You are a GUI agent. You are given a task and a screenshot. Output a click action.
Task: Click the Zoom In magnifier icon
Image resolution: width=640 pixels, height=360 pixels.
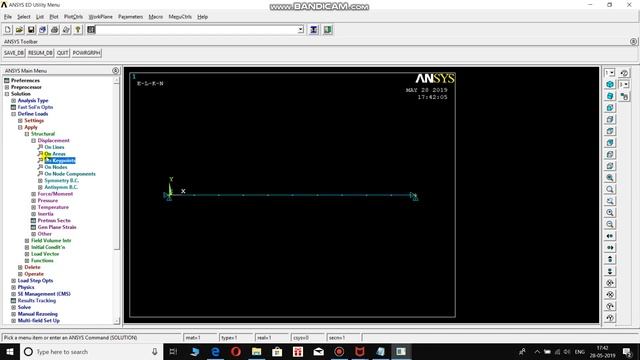coord(610,213)
